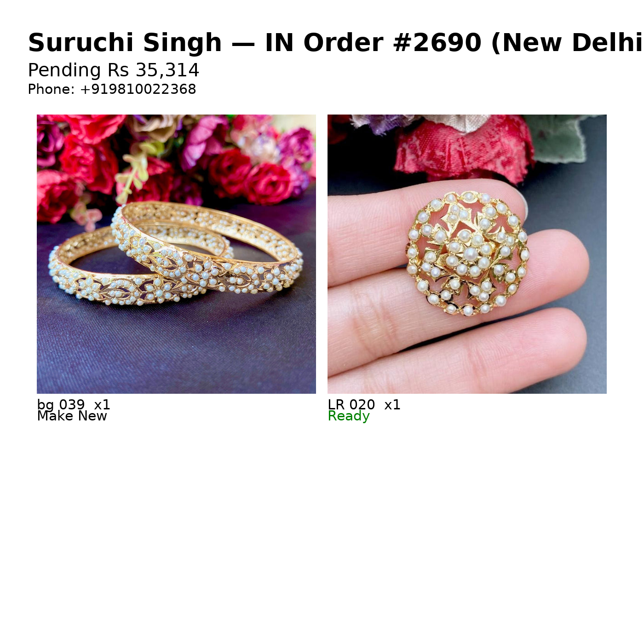This screenshot has height=644, width=644.
Task: Click the LR 020 x1 item label
Action: pyautogui.click(x=364, y=405)
